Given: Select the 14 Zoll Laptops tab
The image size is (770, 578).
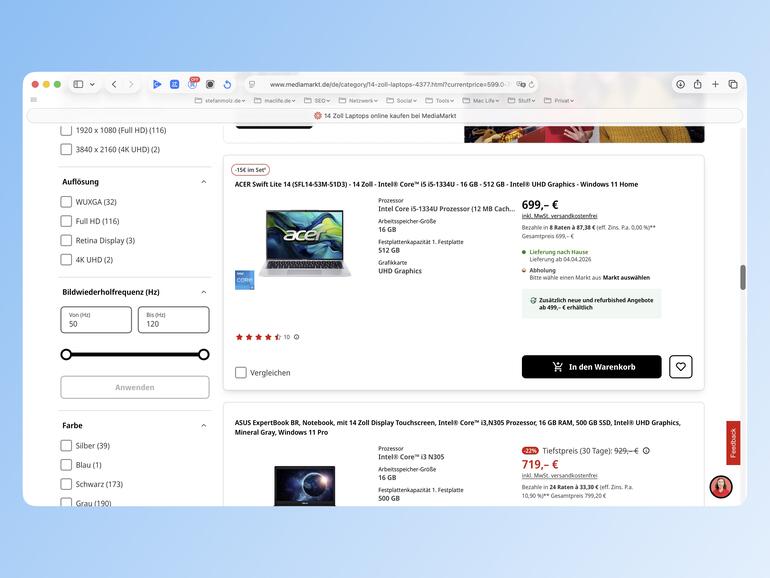Looking at the screenshot, I should [x=385, y=116].
